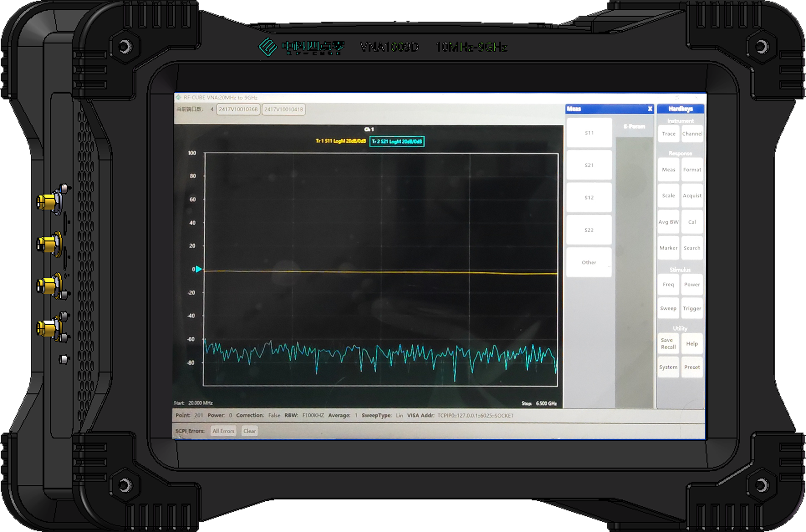The image size is (806, 532).
Task: Click the cyan reference level marker
Action: coord(199,269)
